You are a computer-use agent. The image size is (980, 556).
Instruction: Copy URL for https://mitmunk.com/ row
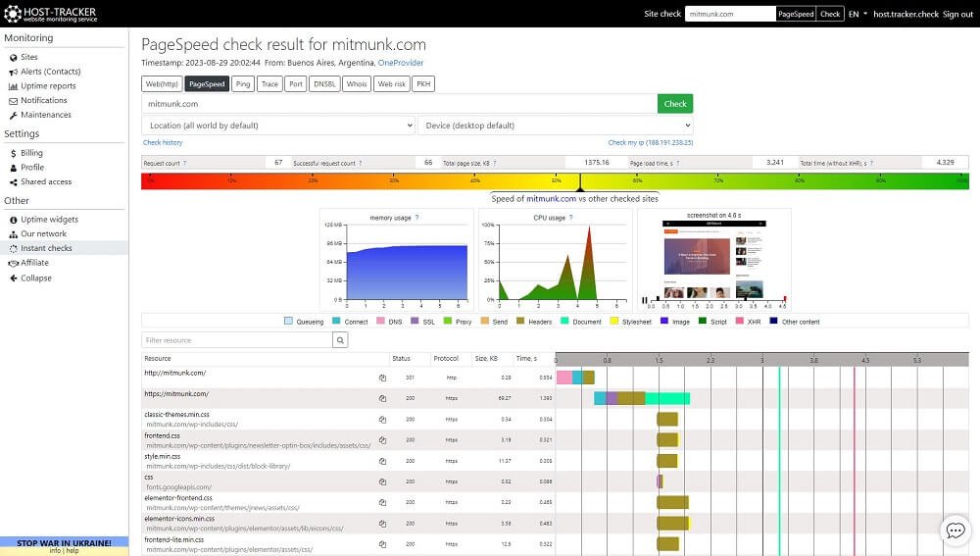[x=382, y=398]
